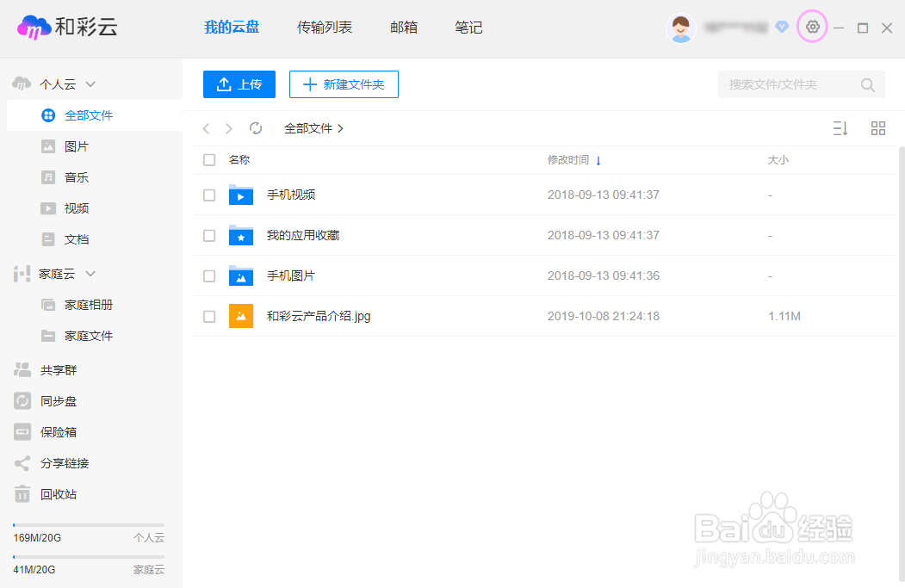Select all files via header checkbox
The image size is (905, 588).
(x=208, y=159)
